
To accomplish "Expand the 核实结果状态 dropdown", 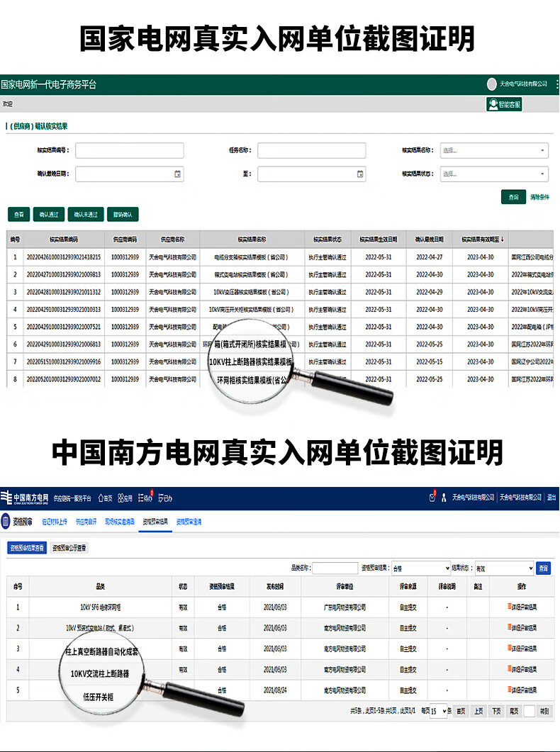I will pos(543,174).
